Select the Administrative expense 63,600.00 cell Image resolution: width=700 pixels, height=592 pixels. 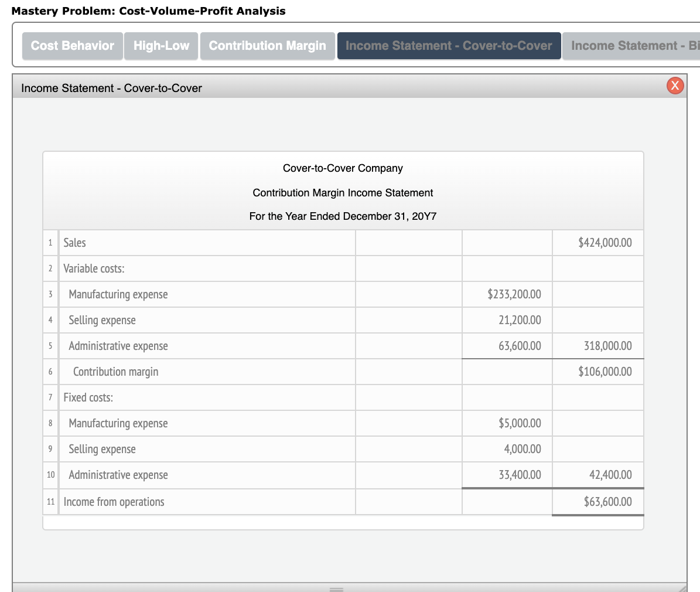coord(507,345)
